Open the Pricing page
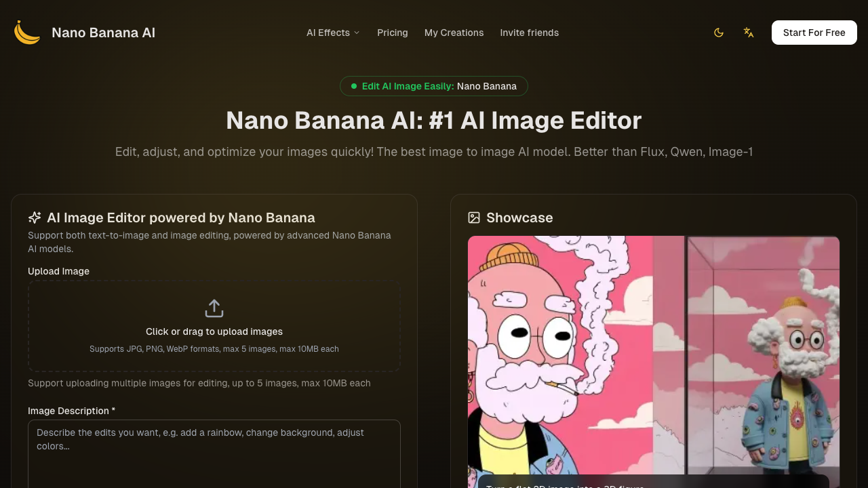Image resolution: width=868 pixels, height=488 pixels. pyautogui.click(x=393, y=33)
